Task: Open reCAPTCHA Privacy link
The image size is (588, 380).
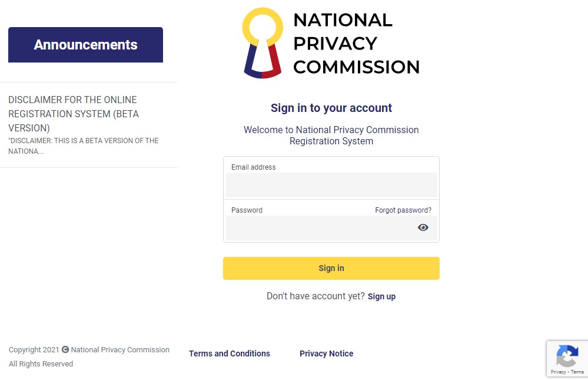Action: (558, 372)
